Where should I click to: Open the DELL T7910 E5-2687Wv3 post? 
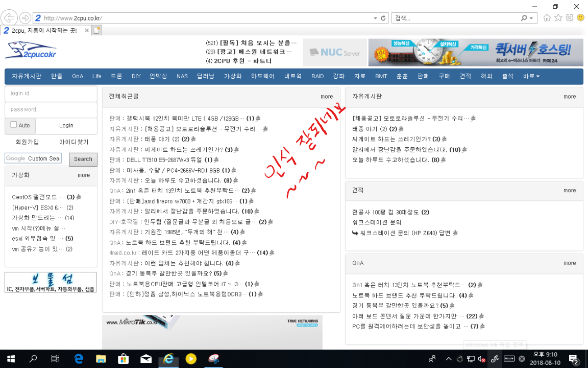[x=164, y=160]
